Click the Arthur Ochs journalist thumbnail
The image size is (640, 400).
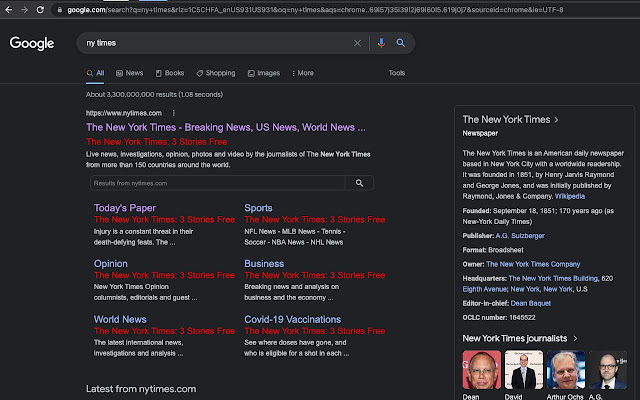tap(566, 369)
